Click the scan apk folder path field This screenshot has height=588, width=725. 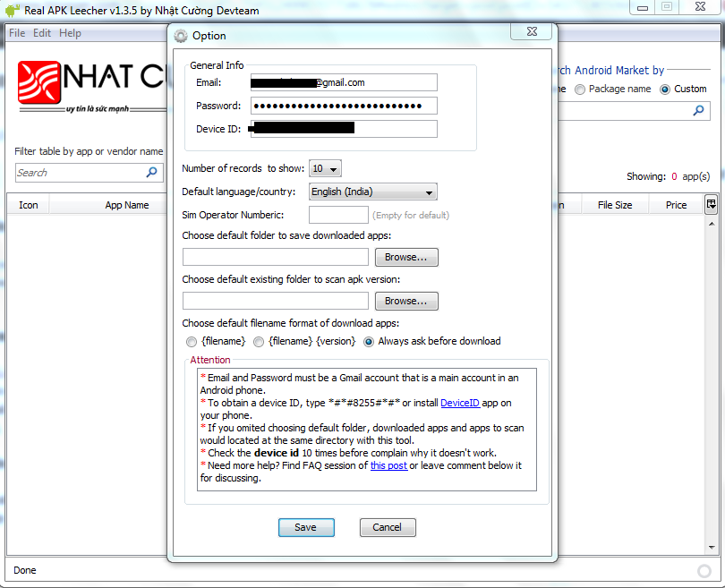click(275, 301)
